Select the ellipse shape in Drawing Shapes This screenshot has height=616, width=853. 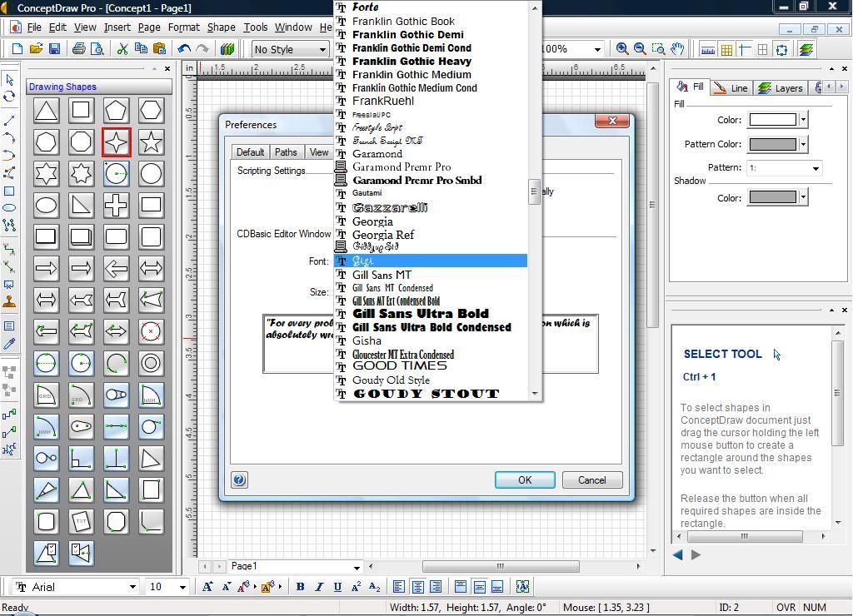(47, 206)
